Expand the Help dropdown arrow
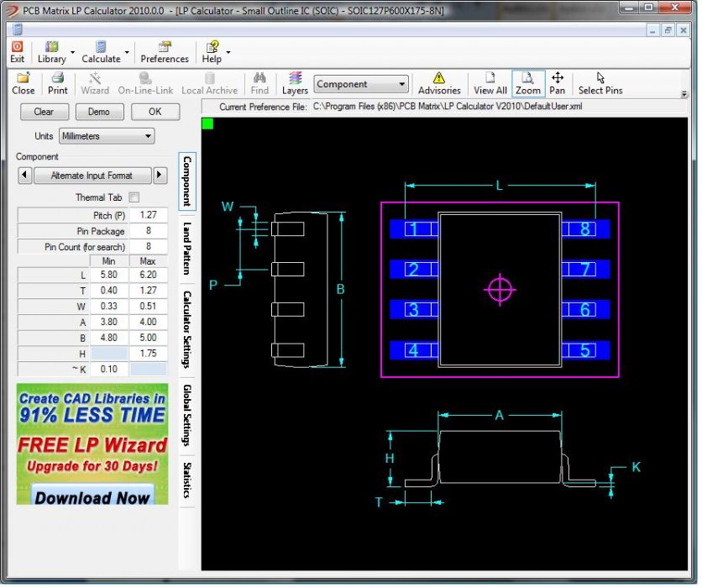This screenshot has height=588, width=702. (228, 52)
